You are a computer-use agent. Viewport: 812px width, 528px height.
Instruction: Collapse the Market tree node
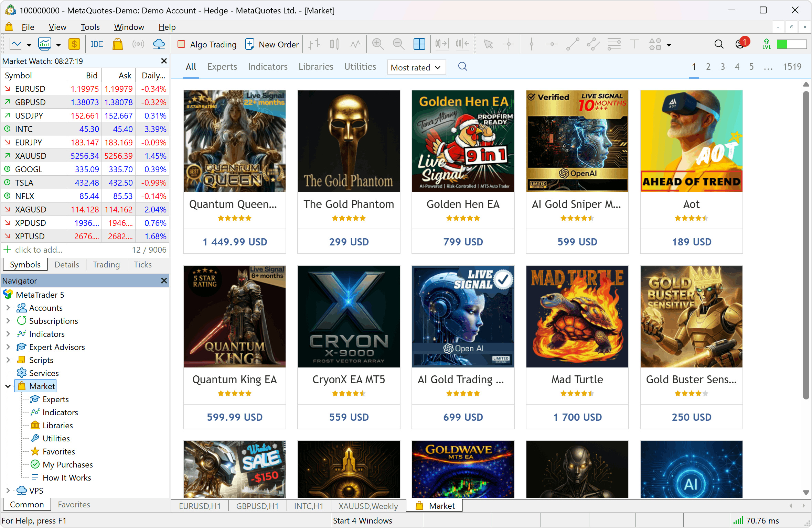point(8,386)
